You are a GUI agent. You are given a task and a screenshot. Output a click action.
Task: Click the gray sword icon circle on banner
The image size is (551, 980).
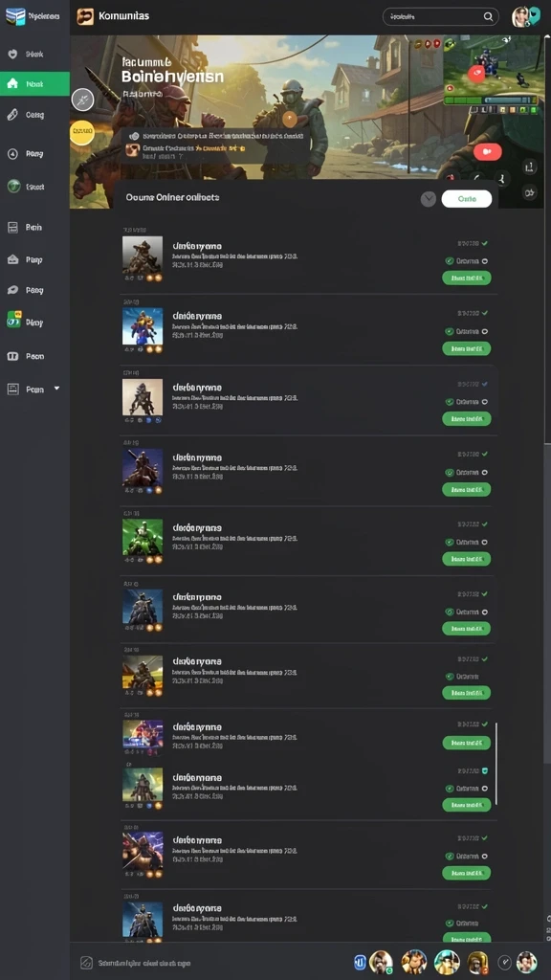(x=82, y=100)
